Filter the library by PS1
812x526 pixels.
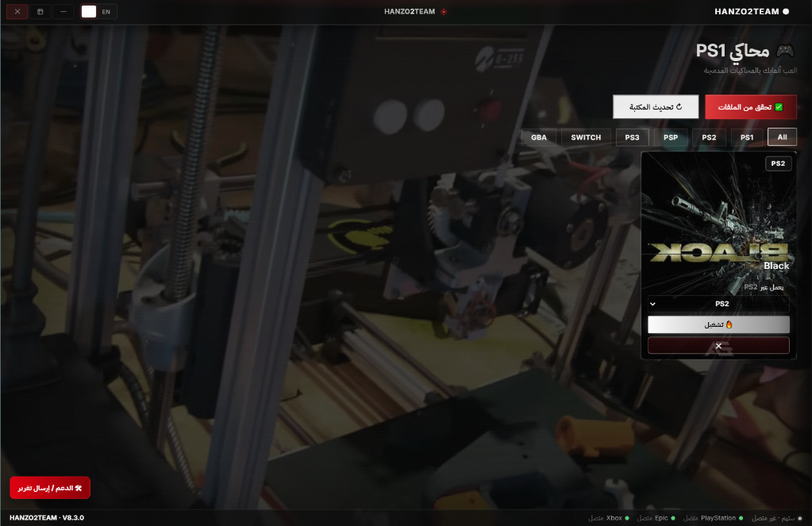click(x=747, y=137)
